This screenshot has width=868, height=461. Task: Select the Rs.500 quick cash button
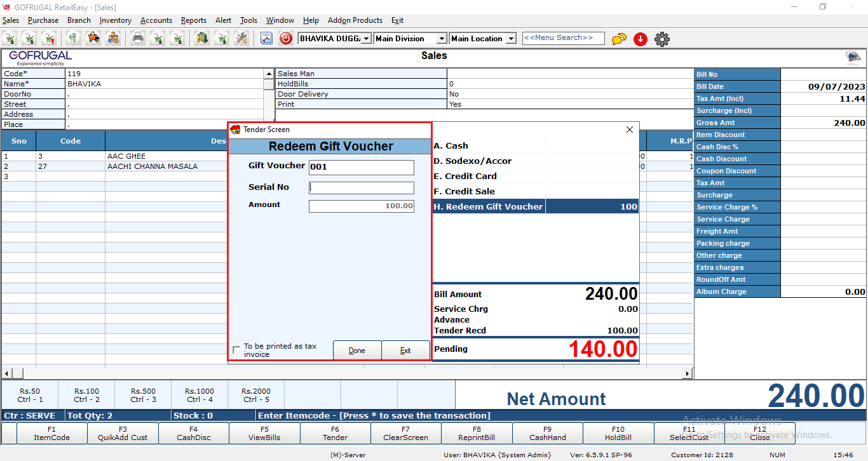pos(144,396)
